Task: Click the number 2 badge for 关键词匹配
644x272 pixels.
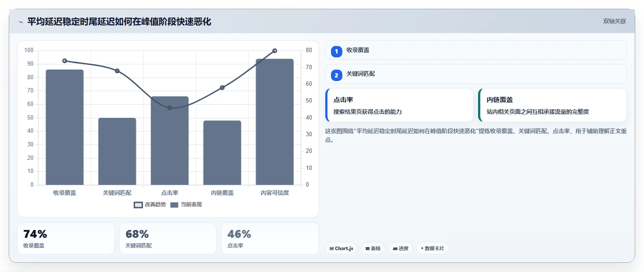Action: 337,75
